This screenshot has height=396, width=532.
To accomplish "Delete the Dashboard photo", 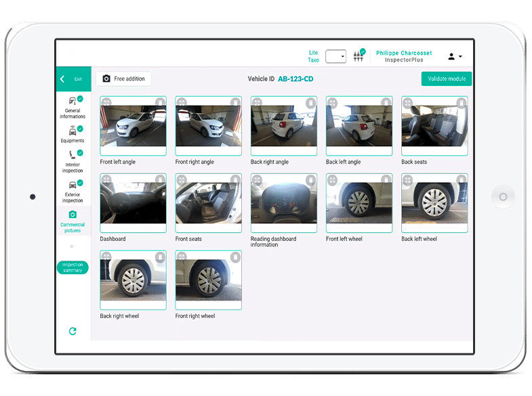I will pos(160,179).
